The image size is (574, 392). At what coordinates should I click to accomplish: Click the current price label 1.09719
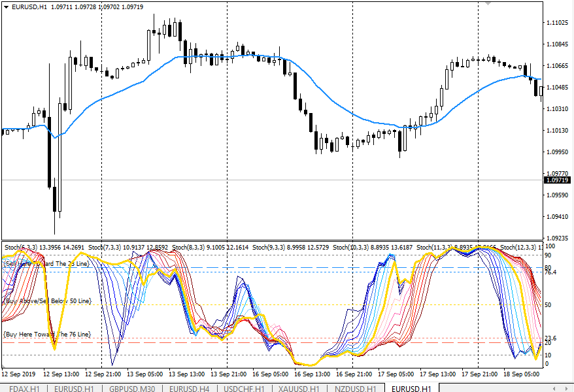[557, 180]
